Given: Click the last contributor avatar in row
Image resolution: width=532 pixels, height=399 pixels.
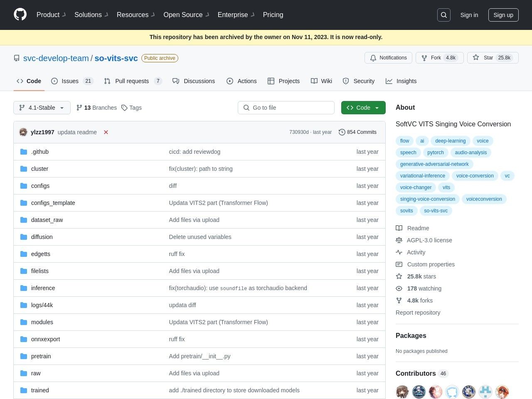Looking at the screenshot, I should pyautogui.click(x=502, y=392).
